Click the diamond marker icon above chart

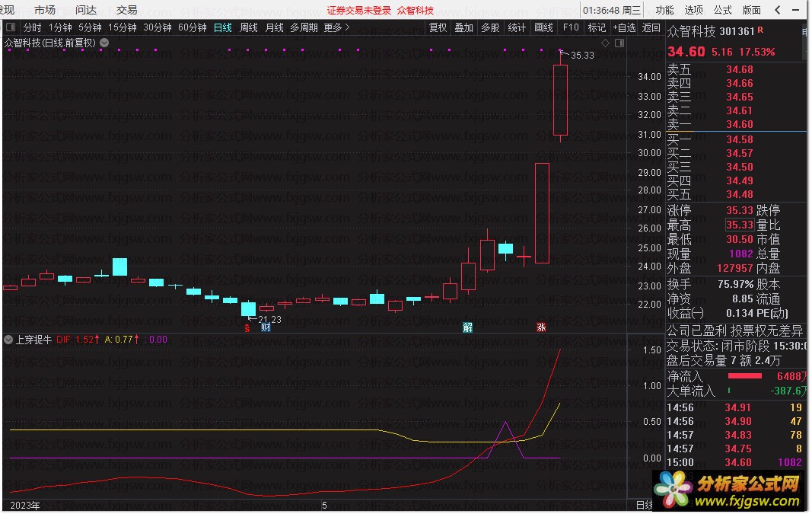605,43
